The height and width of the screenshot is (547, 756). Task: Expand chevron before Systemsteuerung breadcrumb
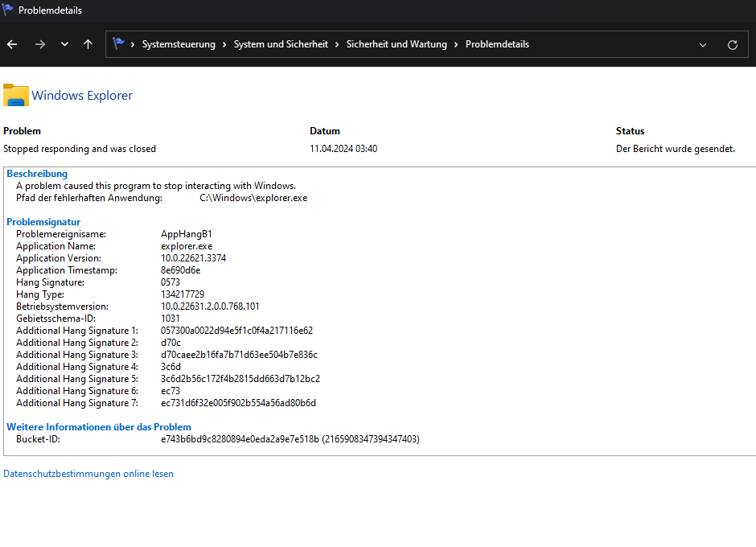pyautogui.click(x=133, y=44)
